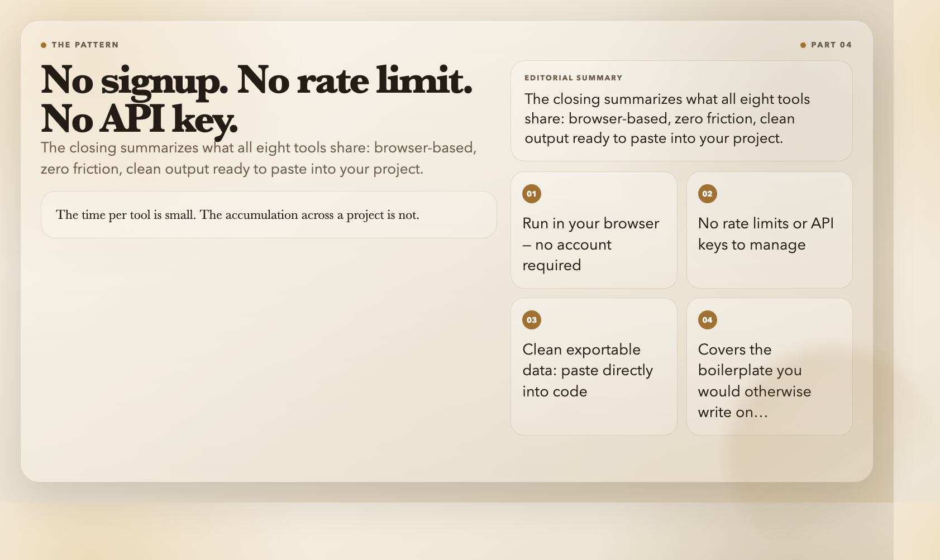
Task: Click the 01 numbered badge
Action: pyautogui.click(x=531, y=194)
